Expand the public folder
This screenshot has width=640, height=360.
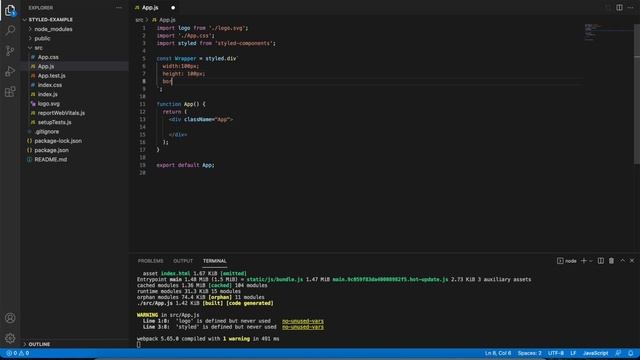[x=42, y=38]
